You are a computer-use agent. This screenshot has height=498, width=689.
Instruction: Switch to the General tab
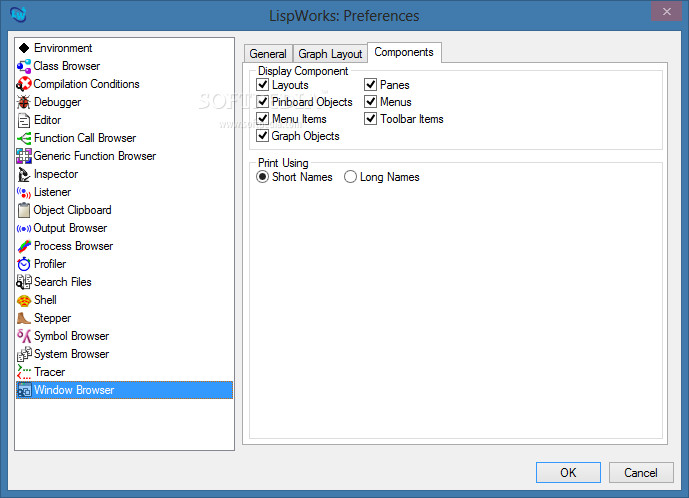pyautogui.click(x=268, y=54)
